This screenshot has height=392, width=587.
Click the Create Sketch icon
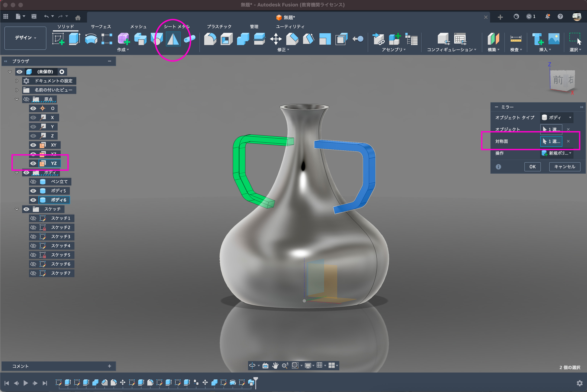pyautogui.click(x=58, y=39)
